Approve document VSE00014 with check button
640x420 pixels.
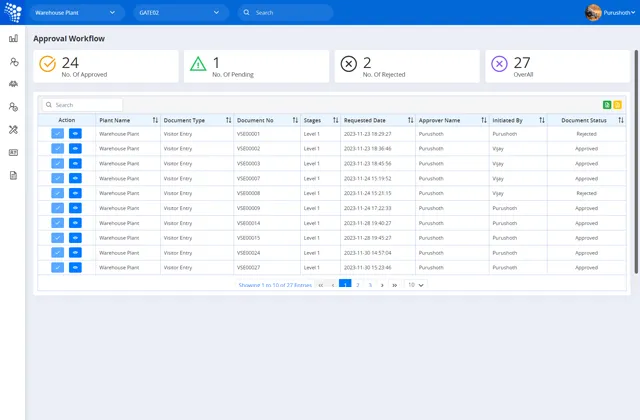pos(58,223)
